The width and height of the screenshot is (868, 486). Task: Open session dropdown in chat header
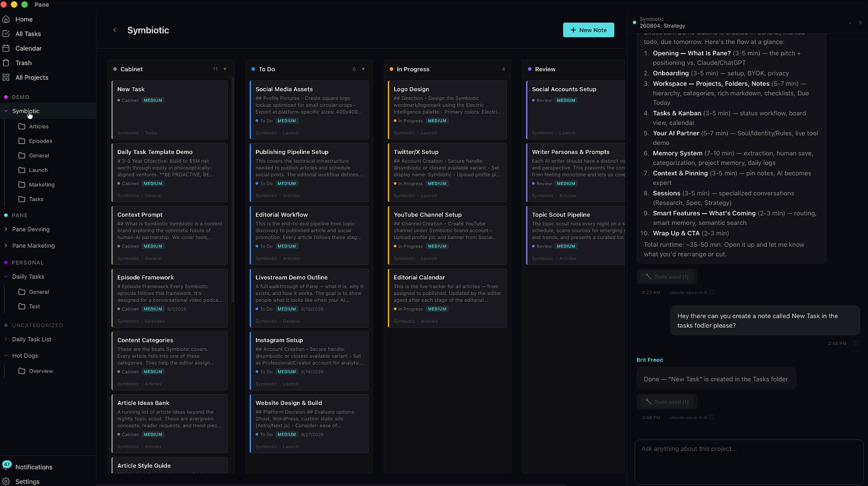pos(850,23)
